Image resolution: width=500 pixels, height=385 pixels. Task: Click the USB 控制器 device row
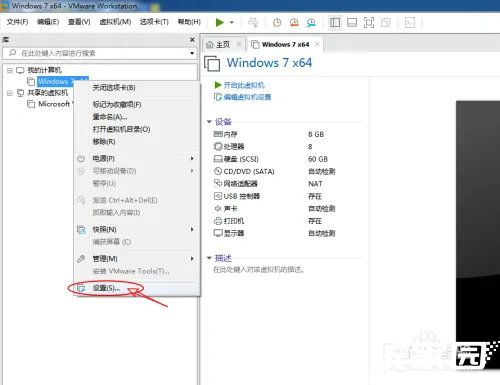pyautogui.click(x=273, y=196)
